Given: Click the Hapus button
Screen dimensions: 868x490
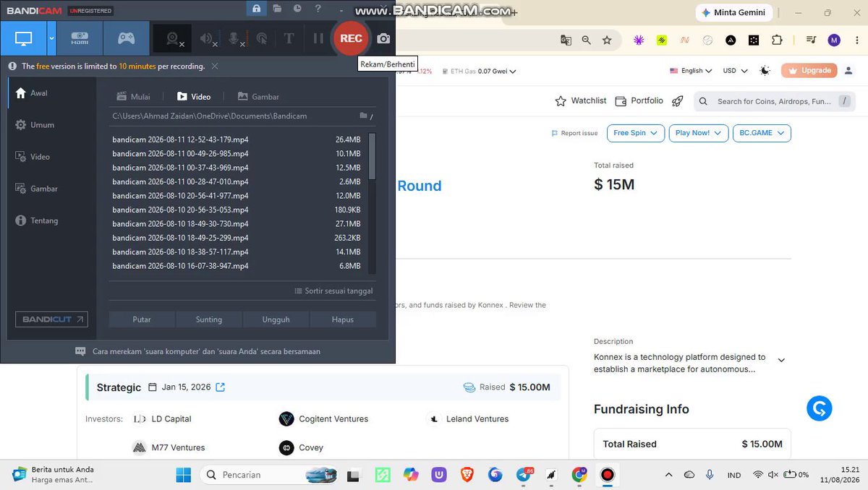Looking at the screenshot, I should [x=343, y=319].
